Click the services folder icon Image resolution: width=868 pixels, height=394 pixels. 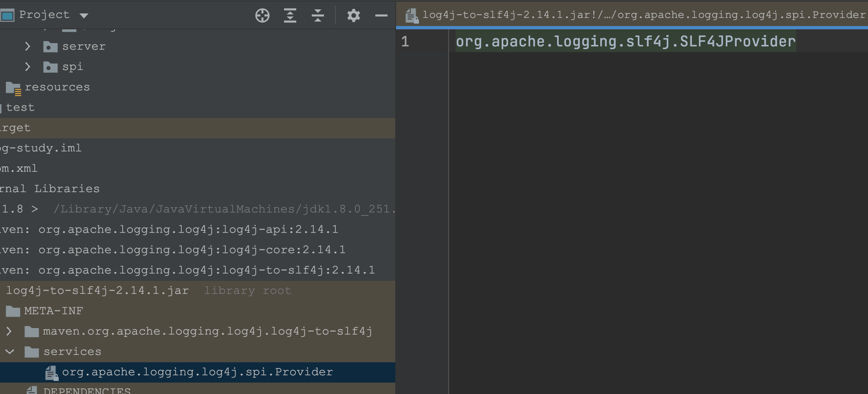pyautogui.click(x=32, y=352)
